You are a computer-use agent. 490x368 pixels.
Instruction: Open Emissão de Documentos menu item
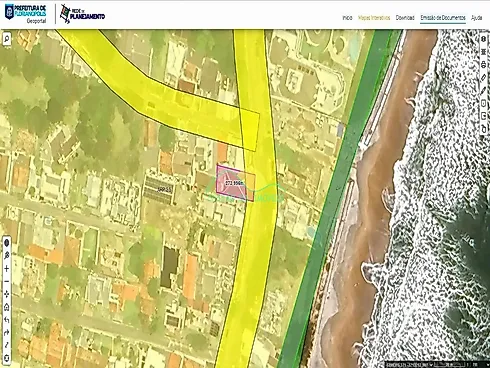[x=443, y=18]
